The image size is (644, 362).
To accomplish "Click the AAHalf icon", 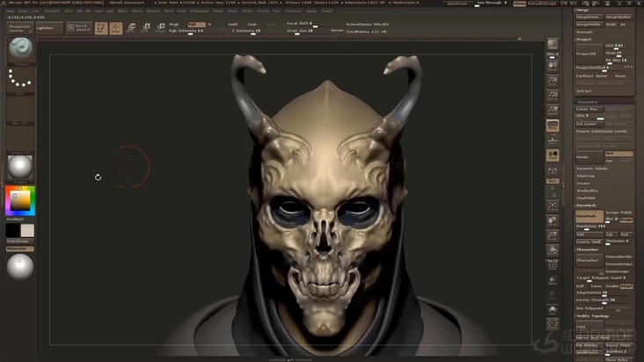I will click(x=553, y=111).
